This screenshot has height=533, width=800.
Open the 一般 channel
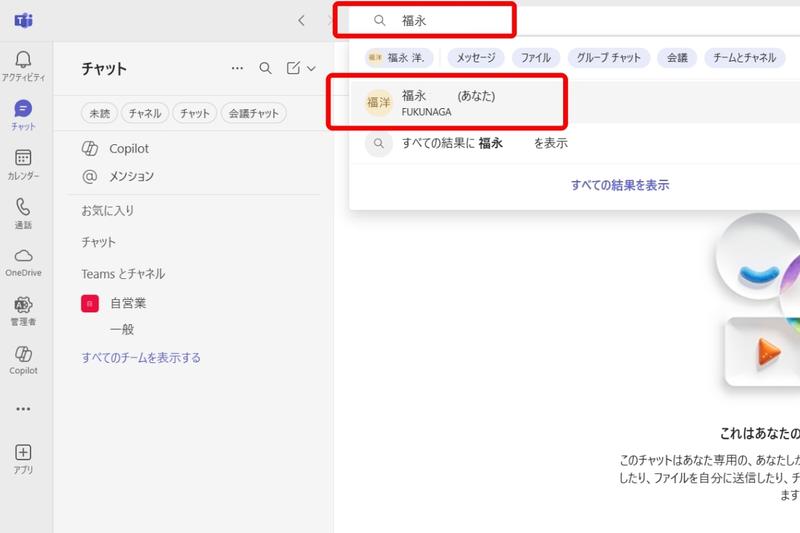122,329
